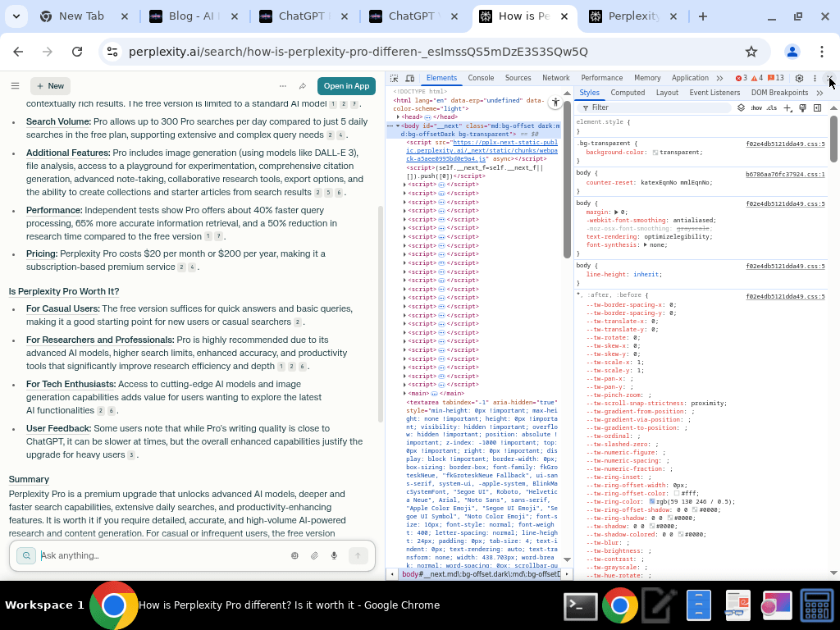840x630 pixels.
Task: Click the --tw-ring-color blue swatch
Action: pyautogui.click(x=652, y=502)
